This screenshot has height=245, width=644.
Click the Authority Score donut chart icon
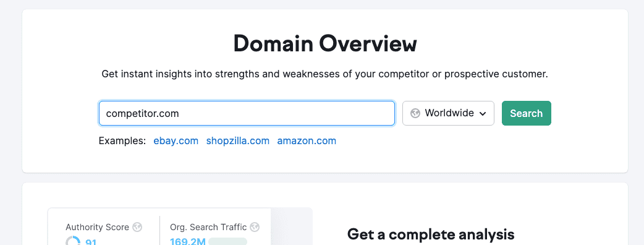click(x=73, y=241)
